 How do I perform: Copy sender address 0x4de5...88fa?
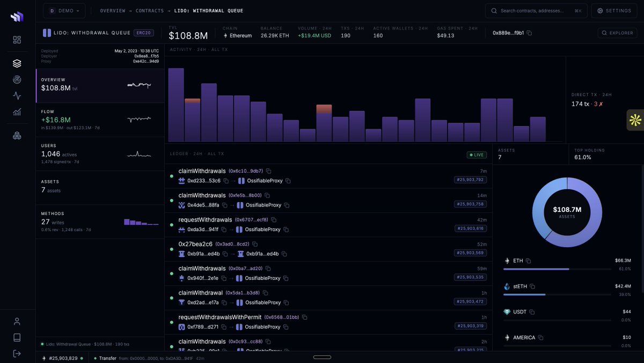point(224,205)
